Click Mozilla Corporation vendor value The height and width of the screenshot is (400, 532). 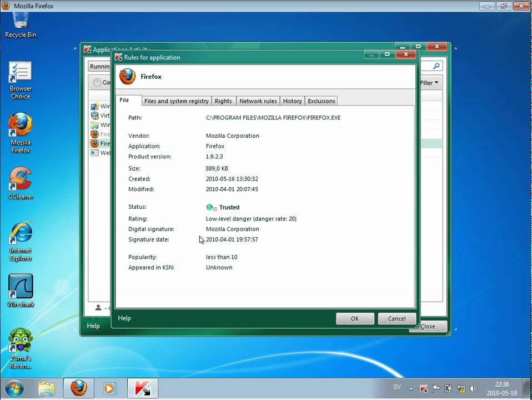233,136
